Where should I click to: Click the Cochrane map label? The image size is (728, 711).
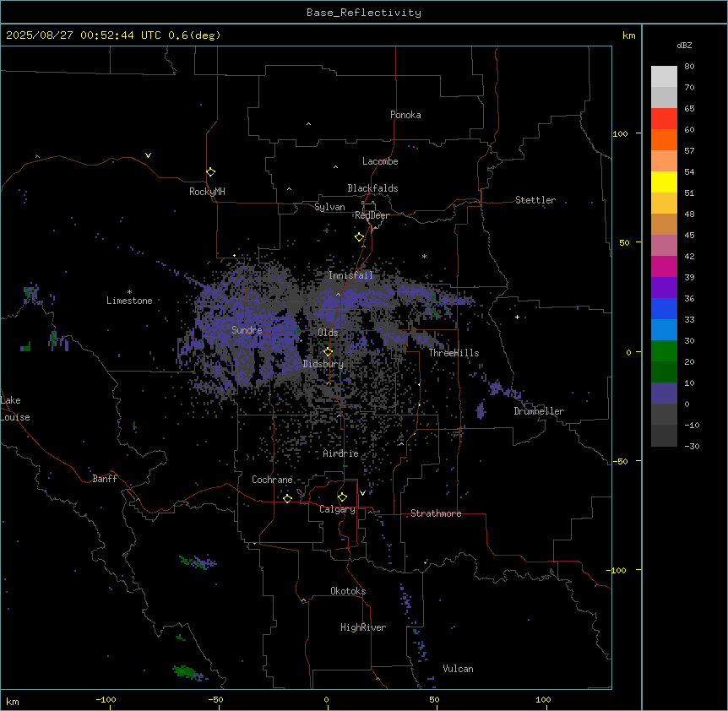(x=272, y=480)
